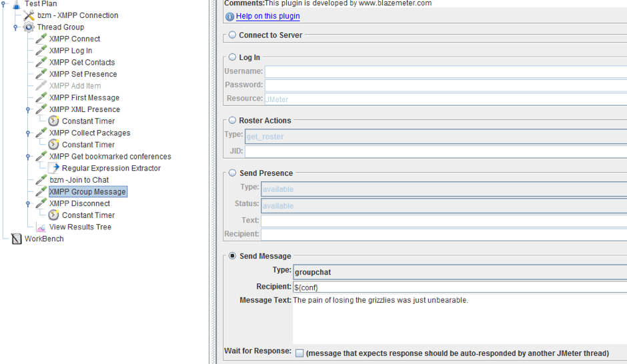The width and height of the screenshot is (627, 364).
Task: Select XMPP First Message tree item
Action: click(84, 98)
